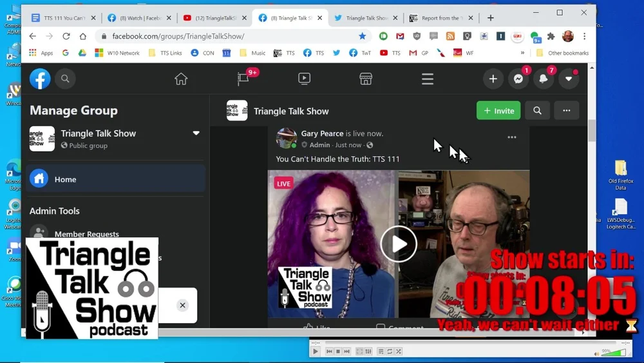Screen dimensions: 644x363
Task: Adjust the media player volume slider
Action: point(614,352)
